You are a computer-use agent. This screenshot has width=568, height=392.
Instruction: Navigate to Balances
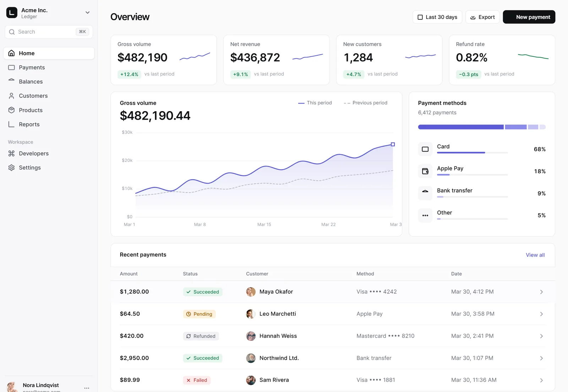click(49, 82)
